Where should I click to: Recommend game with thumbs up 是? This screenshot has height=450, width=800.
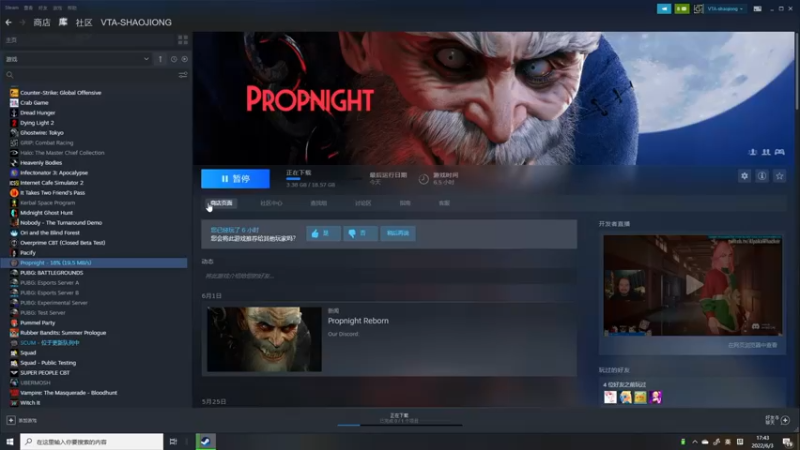[323, 233]
